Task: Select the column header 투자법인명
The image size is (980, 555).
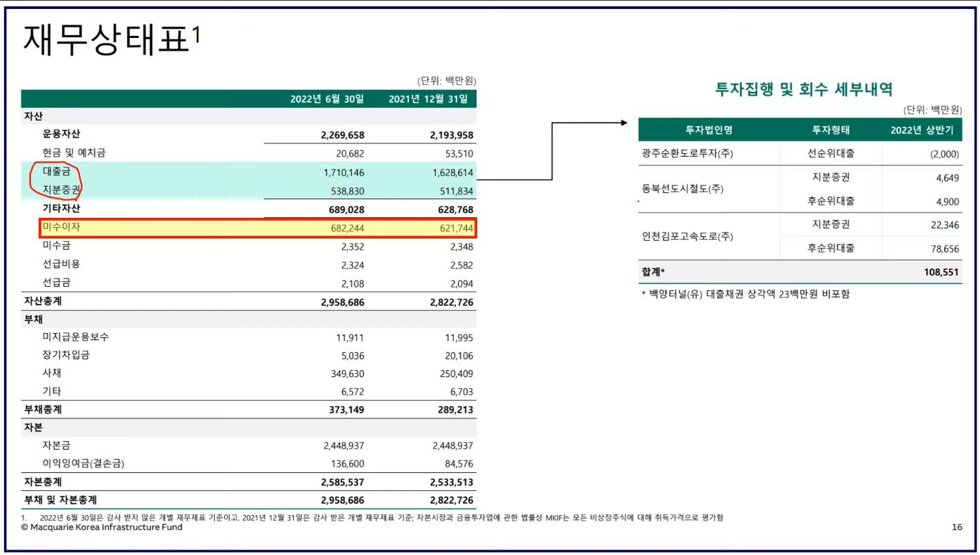Action: [708, 130]
